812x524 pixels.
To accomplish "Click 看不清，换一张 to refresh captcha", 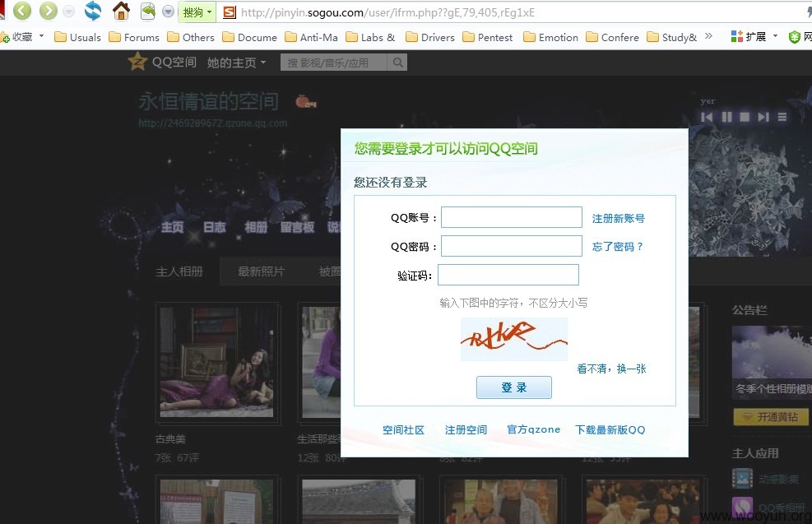I will [611, 369].
